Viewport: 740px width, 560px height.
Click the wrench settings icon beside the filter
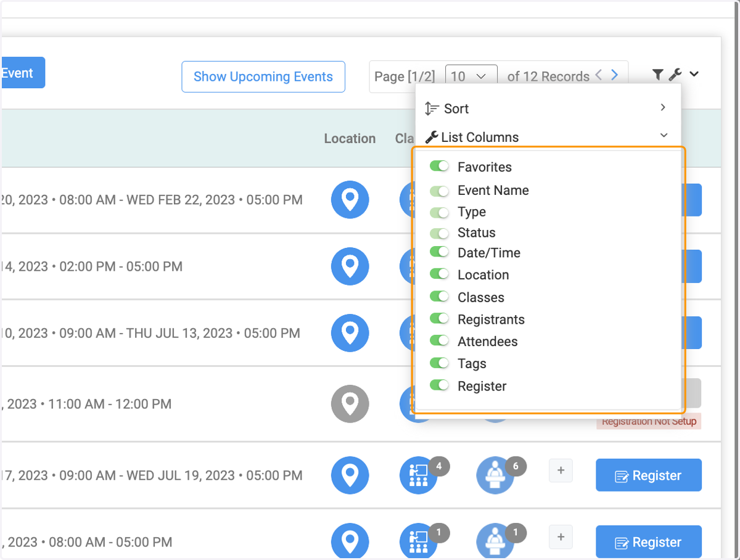[675, 75]
